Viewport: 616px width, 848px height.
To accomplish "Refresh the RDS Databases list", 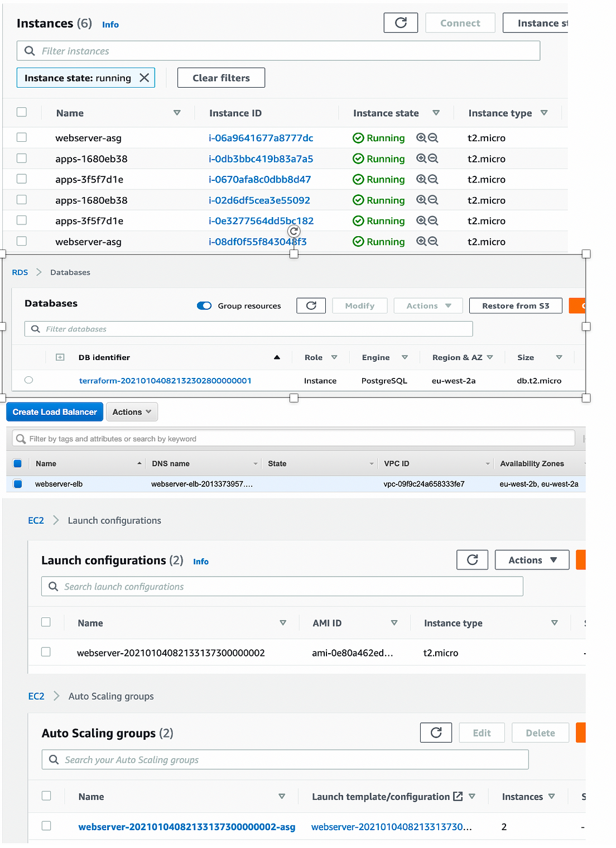I will pyautogui.click(x=311, y=305).
